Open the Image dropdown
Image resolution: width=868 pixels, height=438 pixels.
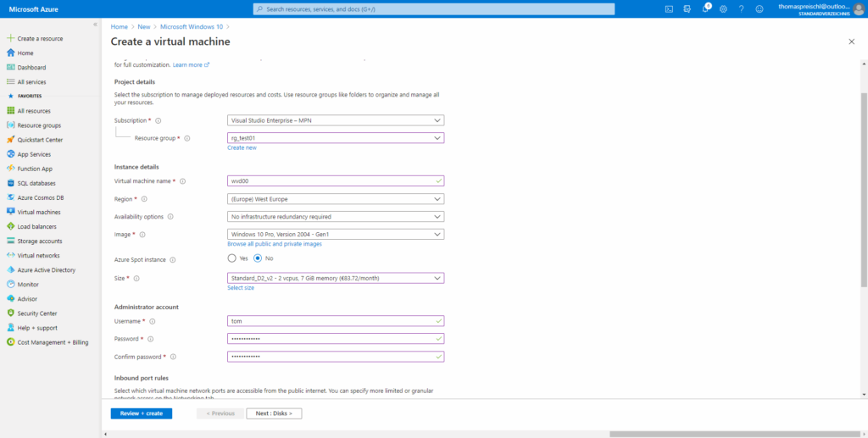[336, 234]
